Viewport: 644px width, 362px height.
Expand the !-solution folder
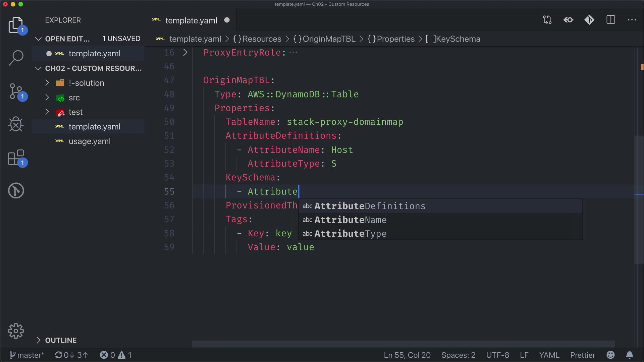[47, 83]
